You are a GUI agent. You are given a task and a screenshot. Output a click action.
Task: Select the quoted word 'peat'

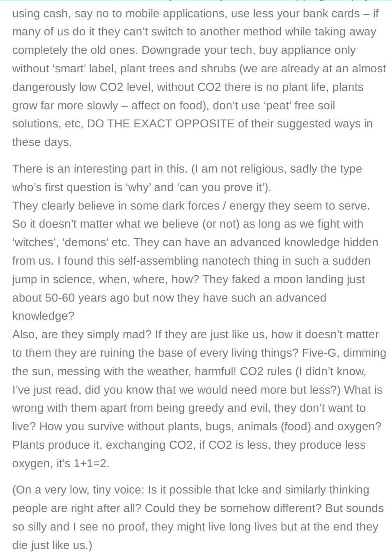click(278, 106)
